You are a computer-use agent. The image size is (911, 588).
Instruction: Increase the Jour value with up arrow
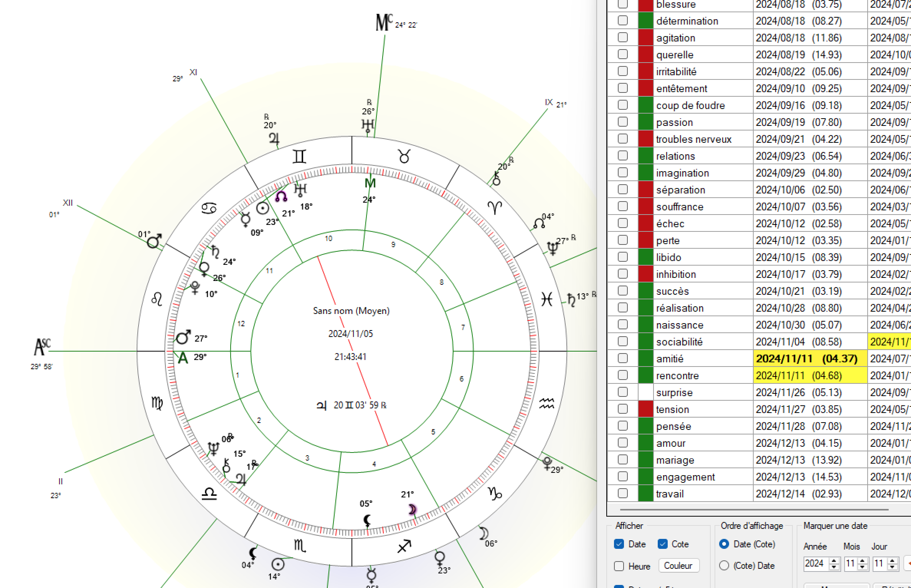(892, 560)
